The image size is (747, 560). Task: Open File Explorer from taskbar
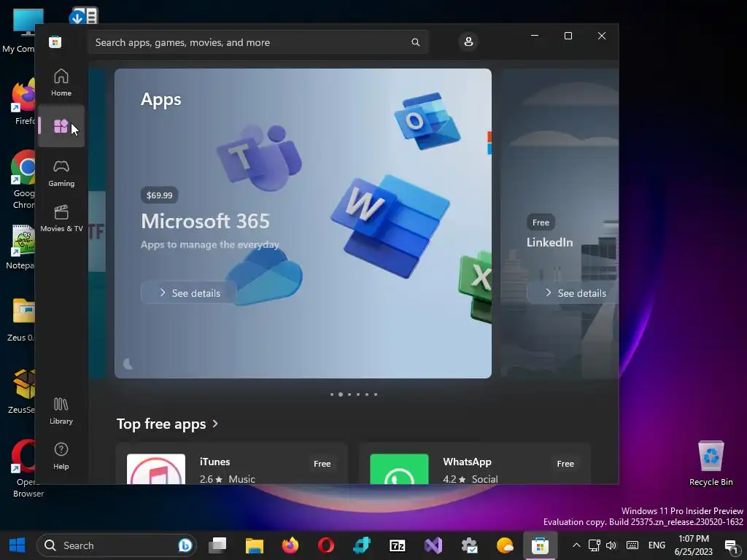(255, 545)
